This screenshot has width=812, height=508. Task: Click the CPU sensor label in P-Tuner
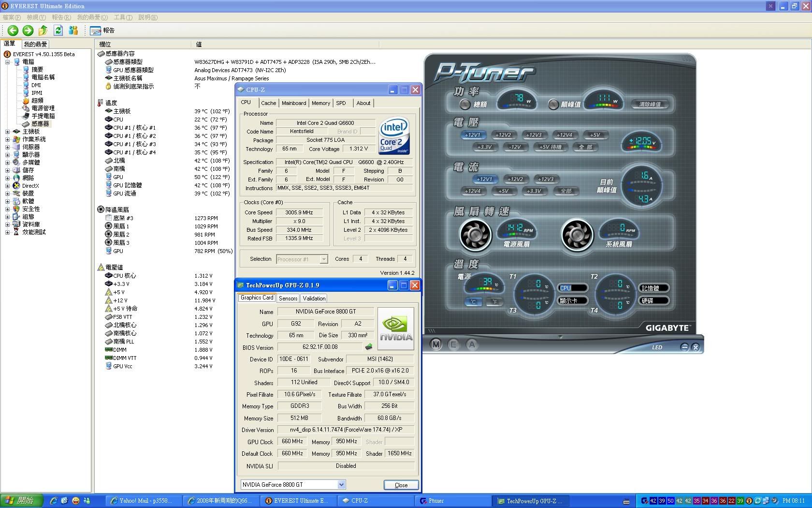coord(572,288)
